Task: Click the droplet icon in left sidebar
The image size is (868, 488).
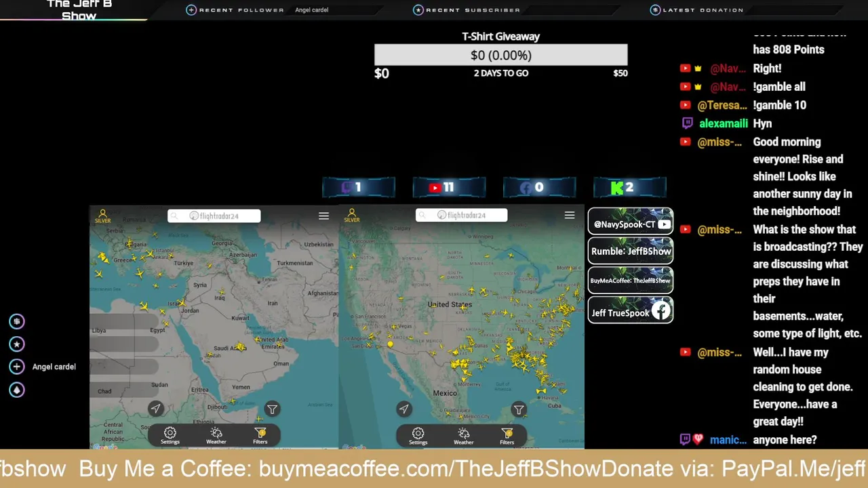Action: click(17, 390)
